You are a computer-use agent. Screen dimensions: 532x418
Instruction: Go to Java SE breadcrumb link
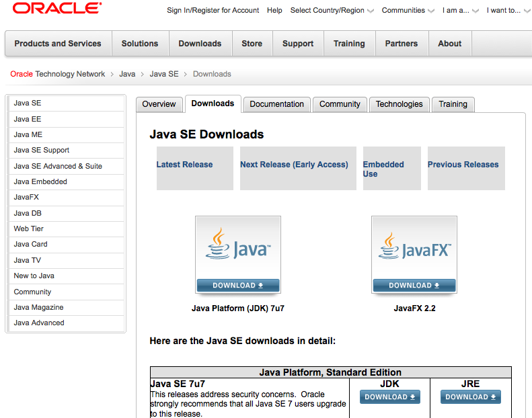tap(164, 74)
